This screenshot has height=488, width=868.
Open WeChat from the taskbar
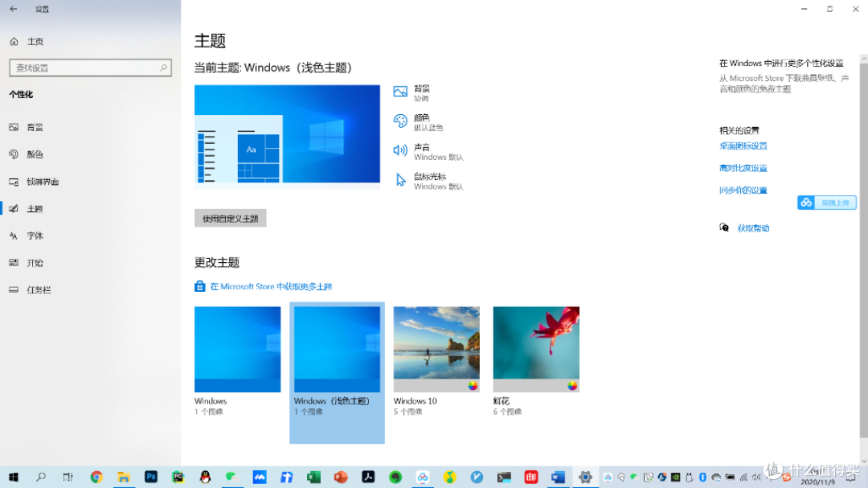tap(232, 477)
